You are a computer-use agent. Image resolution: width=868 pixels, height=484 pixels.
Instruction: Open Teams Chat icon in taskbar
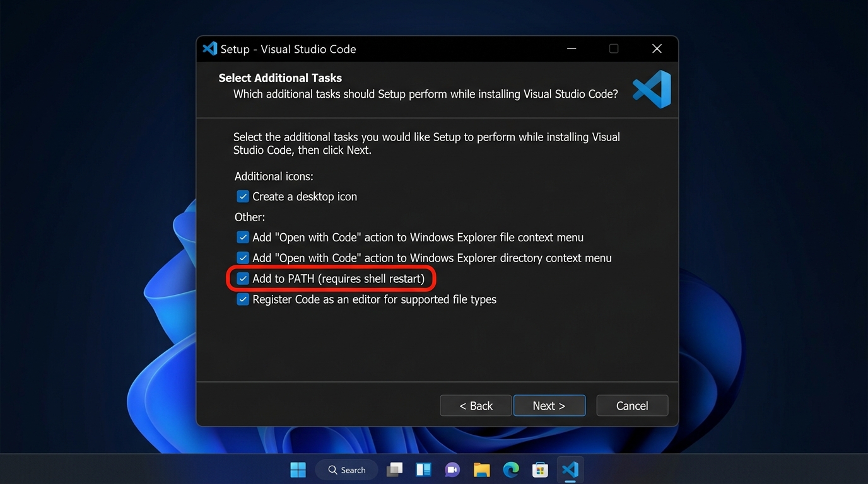pyautogui.click(x=452, y=470)
